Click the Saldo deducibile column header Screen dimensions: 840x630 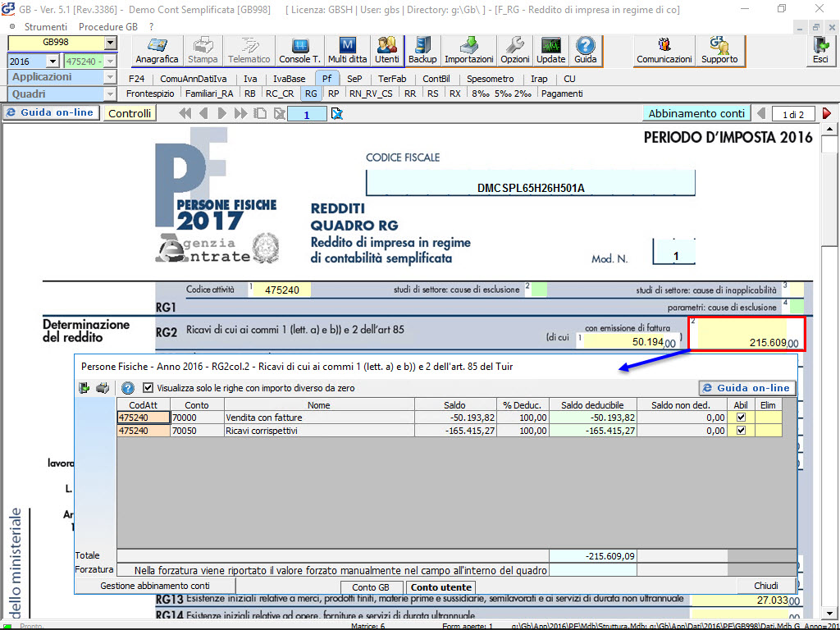[592, 405]
